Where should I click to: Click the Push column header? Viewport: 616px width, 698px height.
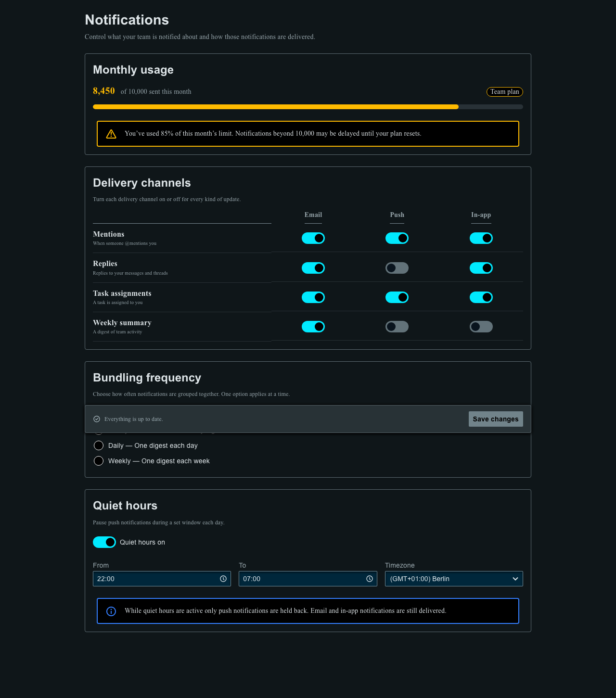tap(397, 215)
